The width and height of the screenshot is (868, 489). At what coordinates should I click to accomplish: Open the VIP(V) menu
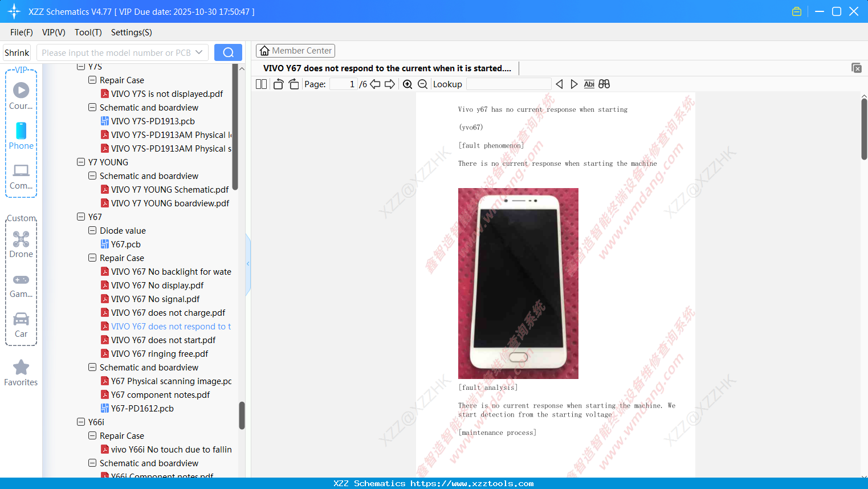[x=53, y=32]
